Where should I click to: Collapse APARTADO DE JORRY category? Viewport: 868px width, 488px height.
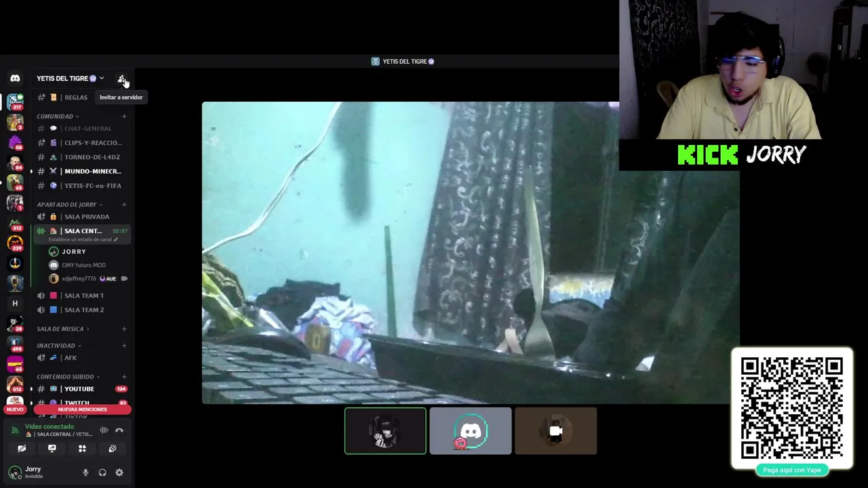point(70,205)
